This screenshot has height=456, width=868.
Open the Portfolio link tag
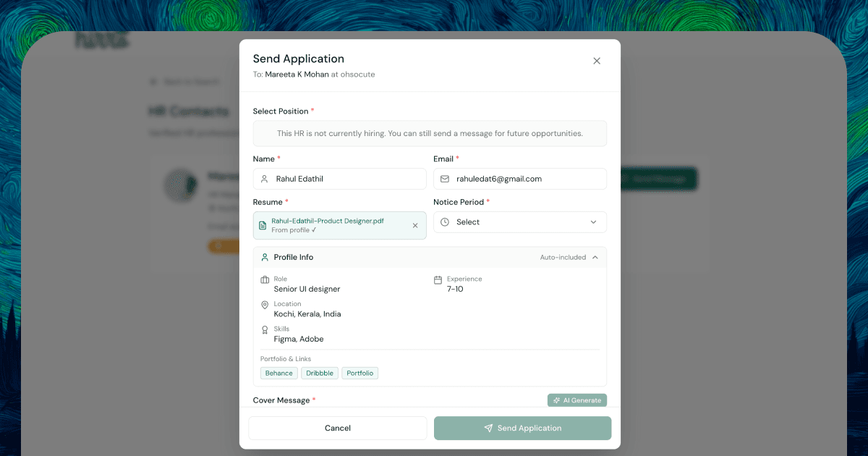point(360,373)
